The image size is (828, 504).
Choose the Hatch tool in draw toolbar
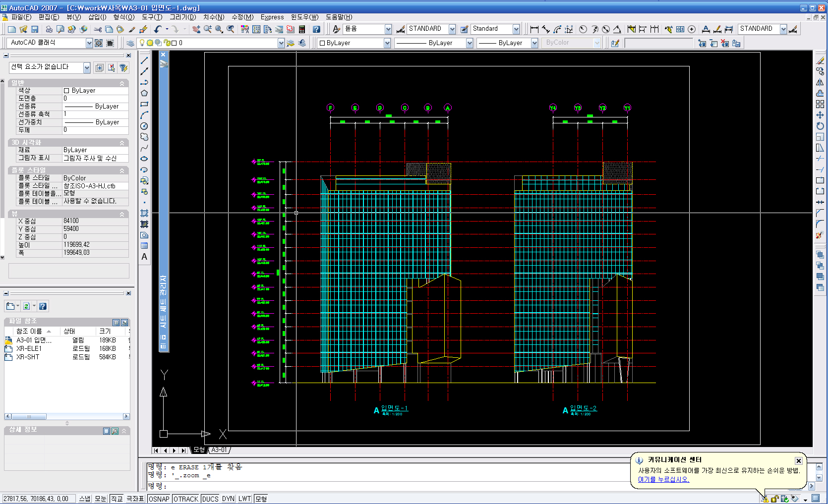click(144, 213)
